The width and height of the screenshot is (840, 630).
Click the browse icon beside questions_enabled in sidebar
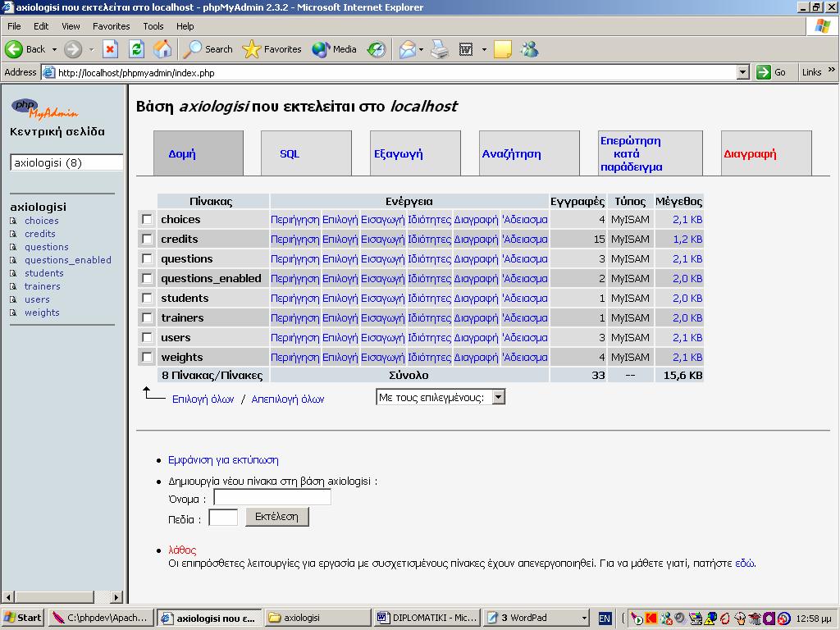click(13, 260)
